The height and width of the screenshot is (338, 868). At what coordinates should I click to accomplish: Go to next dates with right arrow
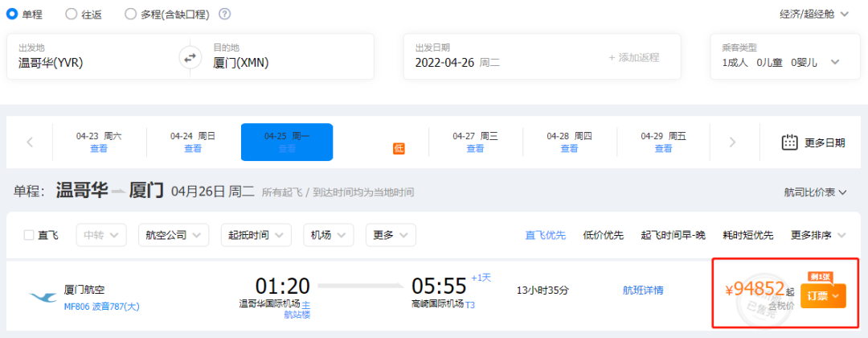(x=732, y=142)
